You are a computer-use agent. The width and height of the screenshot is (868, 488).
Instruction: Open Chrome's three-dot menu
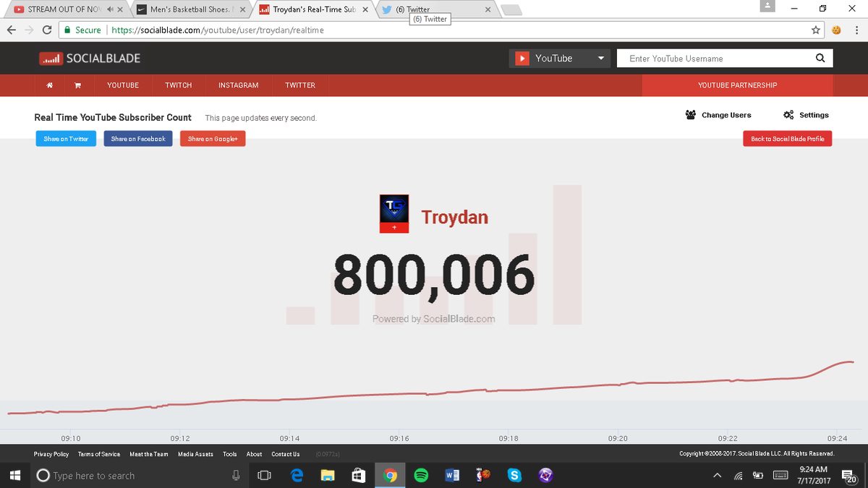(856, 30)
